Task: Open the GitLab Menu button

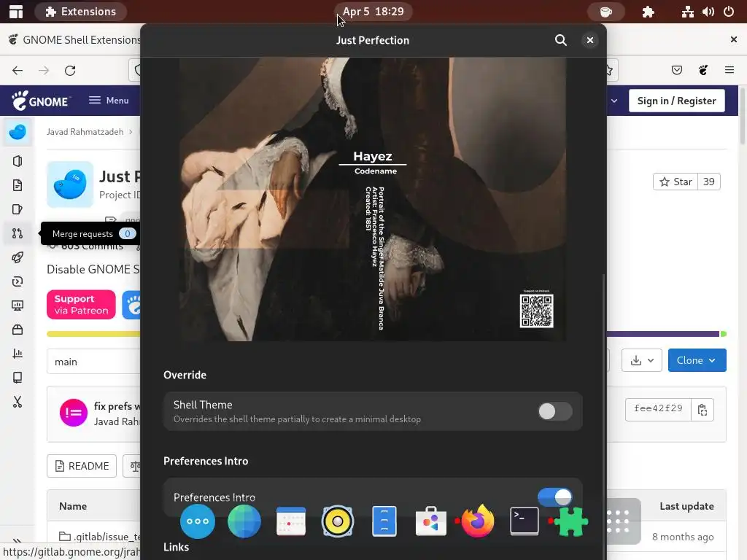Action: (109, 101)
